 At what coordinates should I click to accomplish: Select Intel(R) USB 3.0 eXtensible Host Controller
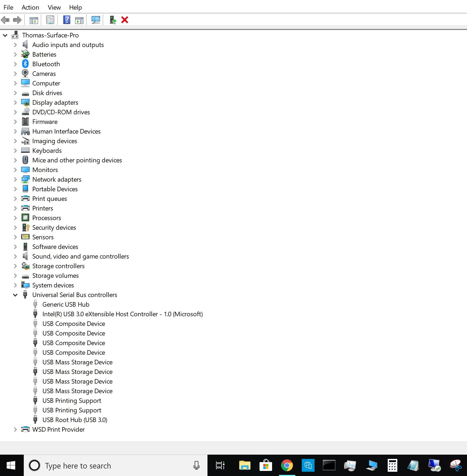(x=123, y=314)
